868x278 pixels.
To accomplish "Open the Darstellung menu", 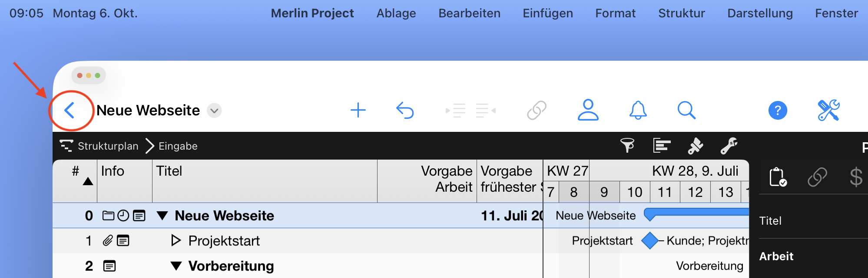I will (760, 13).
